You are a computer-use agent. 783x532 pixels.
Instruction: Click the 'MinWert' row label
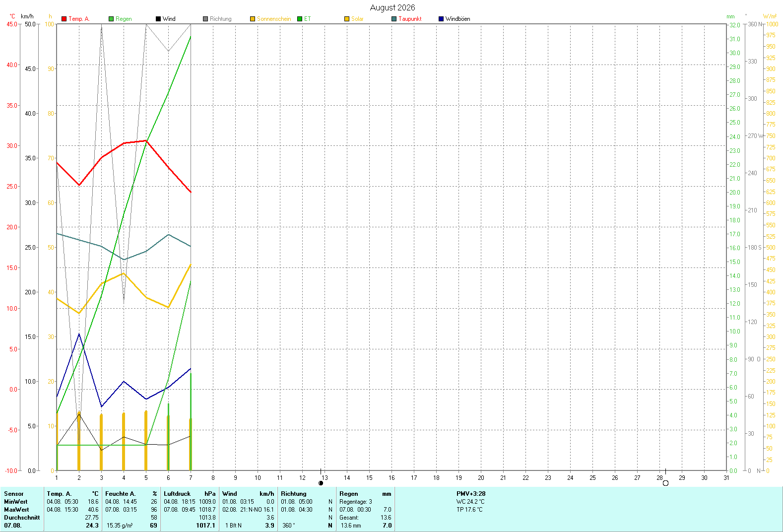click(16, 502)
